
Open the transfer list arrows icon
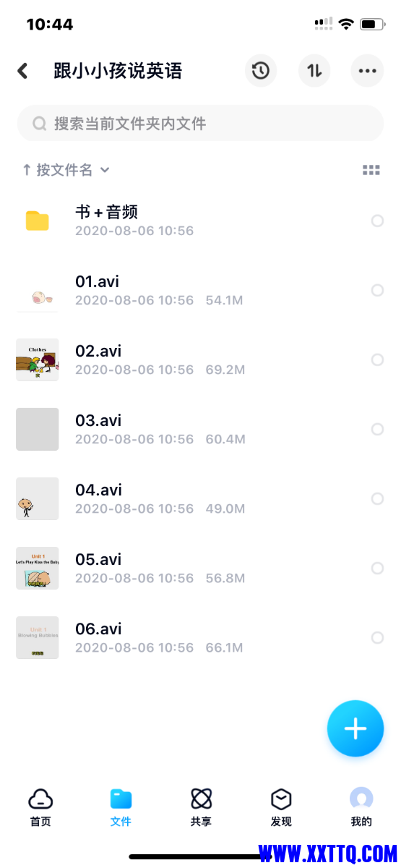314,71
